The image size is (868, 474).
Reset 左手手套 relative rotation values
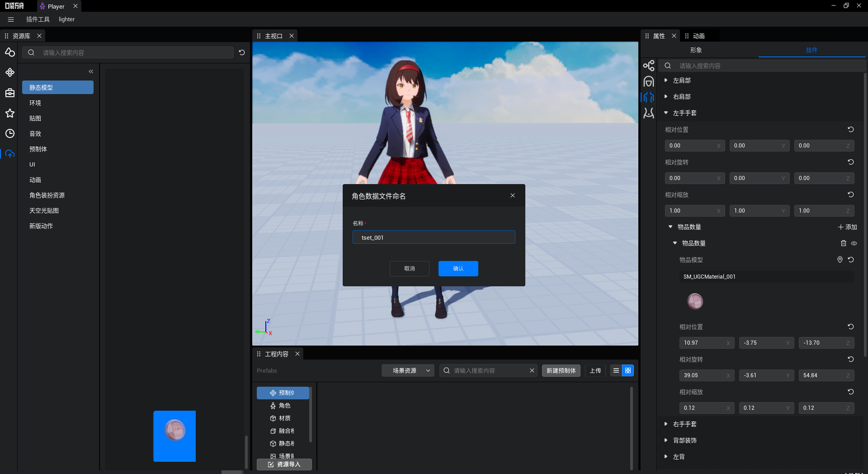pyautogui.click(x=851, y=162)
